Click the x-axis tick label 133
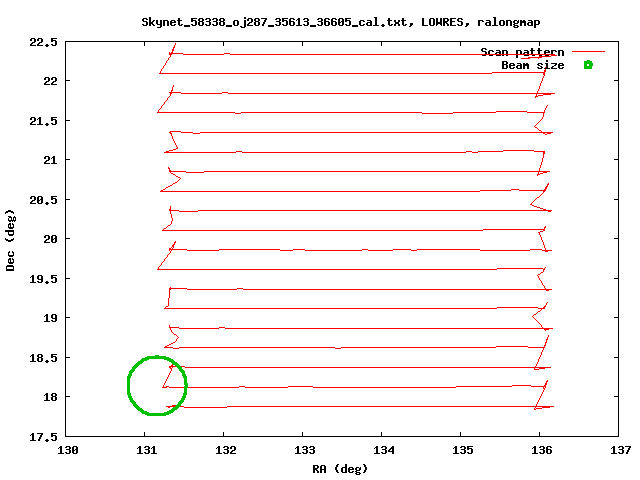Image resolution: width=640 pixels, height=480 pixels. click(304, 450)
